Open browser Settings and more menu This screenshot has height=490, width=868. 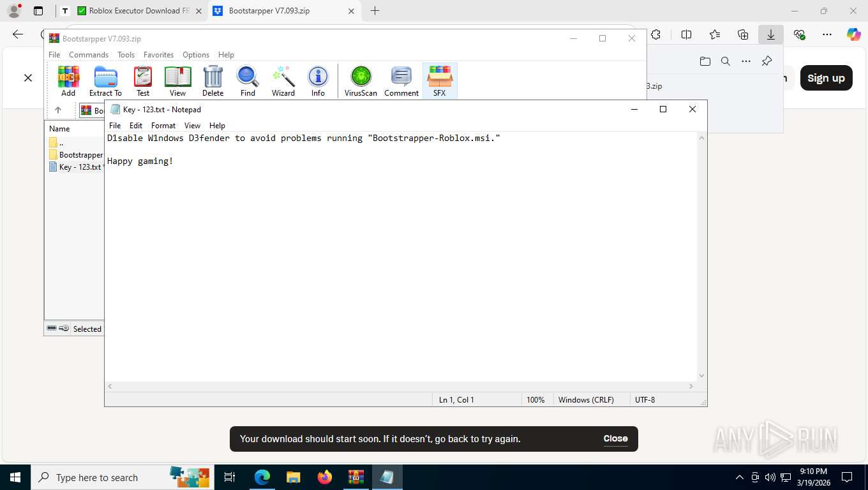827,34
